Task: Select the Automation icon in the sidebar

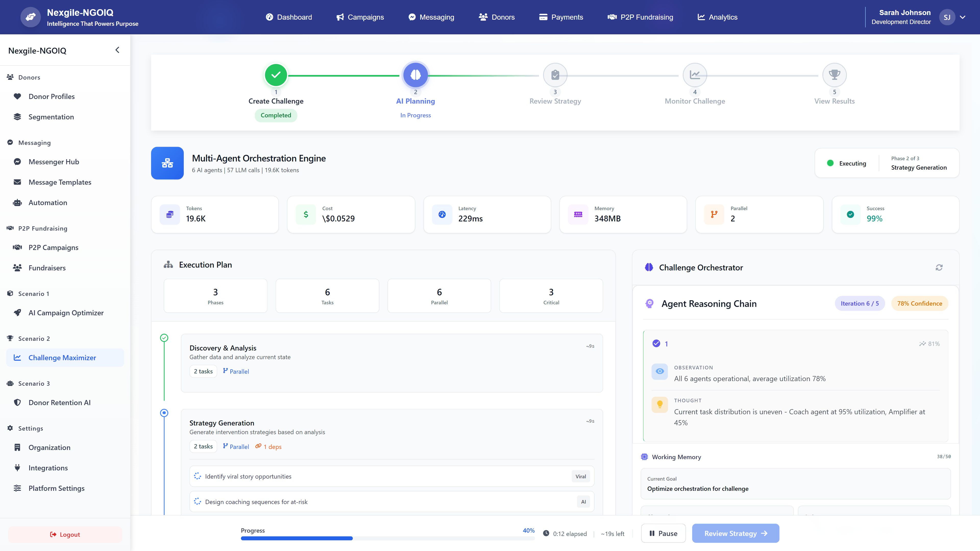Action: 17,202
